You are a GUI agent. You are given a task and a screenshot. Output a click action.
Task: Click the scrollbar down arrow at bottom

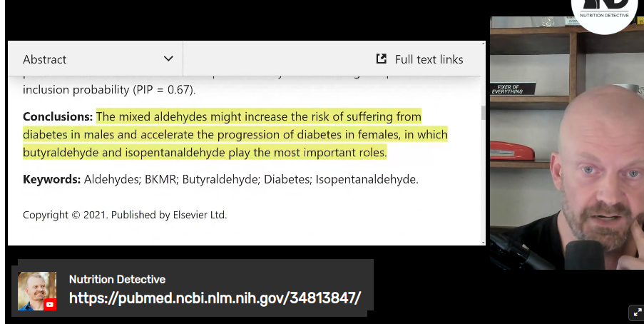[x=483, y=242]
